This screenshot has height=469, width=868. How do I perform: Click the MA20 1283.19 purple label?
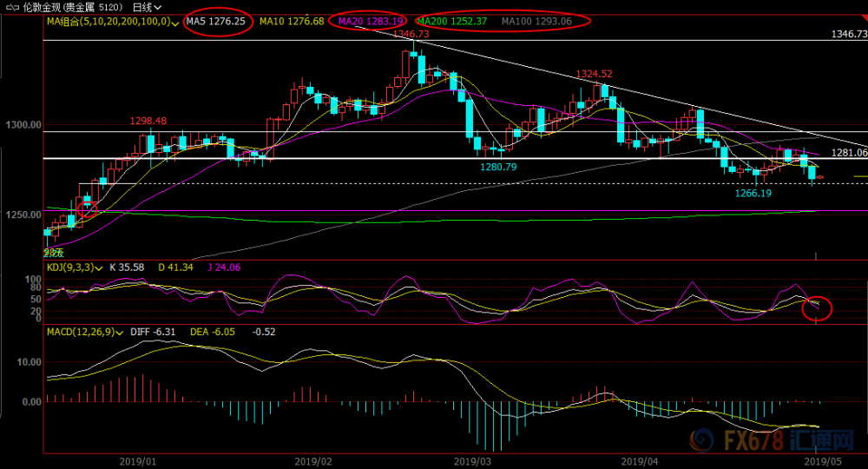[371, 21]
